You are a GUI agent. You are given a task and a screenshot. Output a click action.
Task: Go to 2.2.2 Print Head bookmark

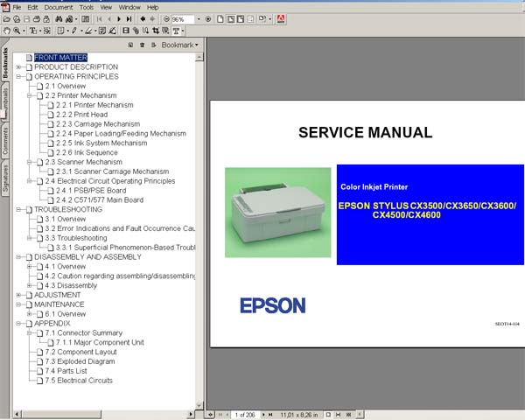[x=82, y=115]
